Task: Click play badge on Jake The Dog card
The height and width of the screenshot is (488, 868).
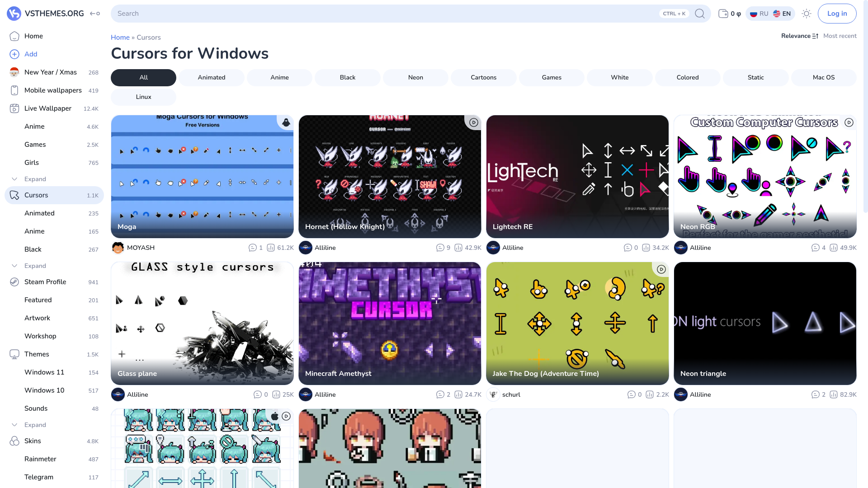Action: (x=661, y=269)
